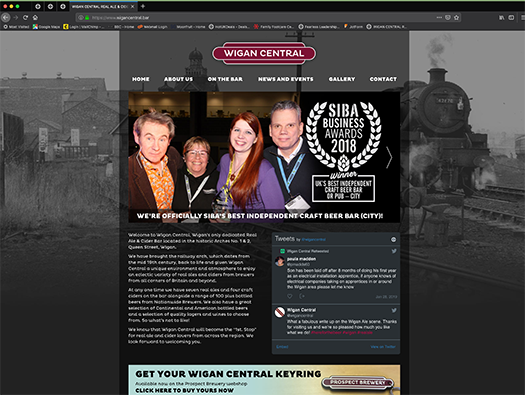
Task: Open the Google Maps bookmark
Action: coord(46,27)
